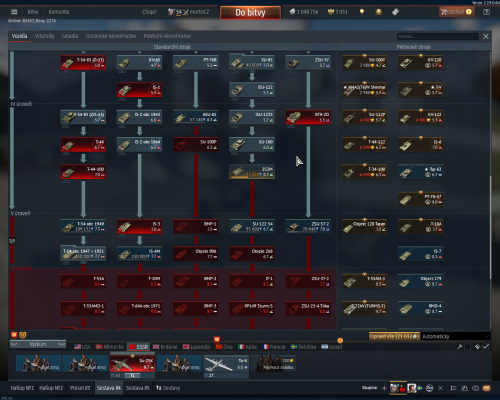Click the Do bitvy battle button

click(x=250, y=13)
